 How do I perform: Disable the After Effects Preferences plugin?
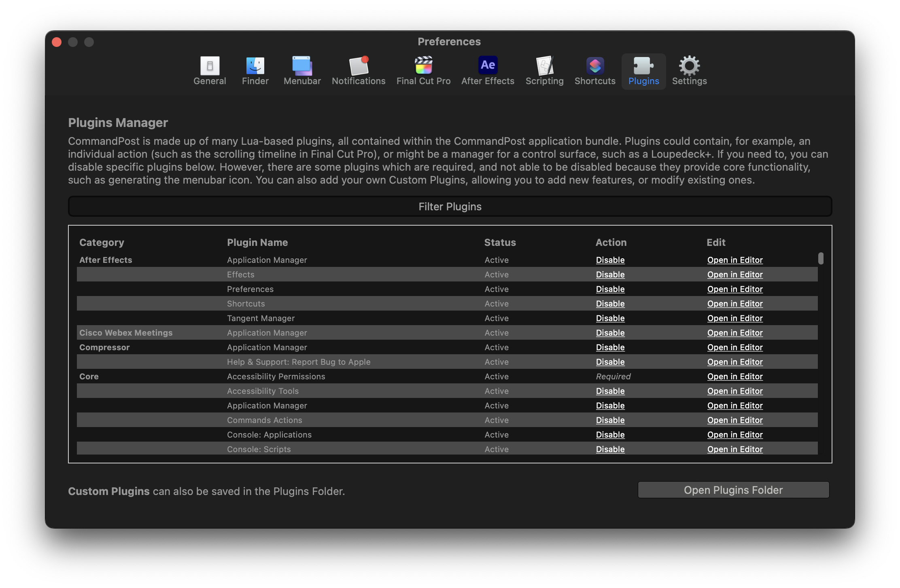[610, 289]
